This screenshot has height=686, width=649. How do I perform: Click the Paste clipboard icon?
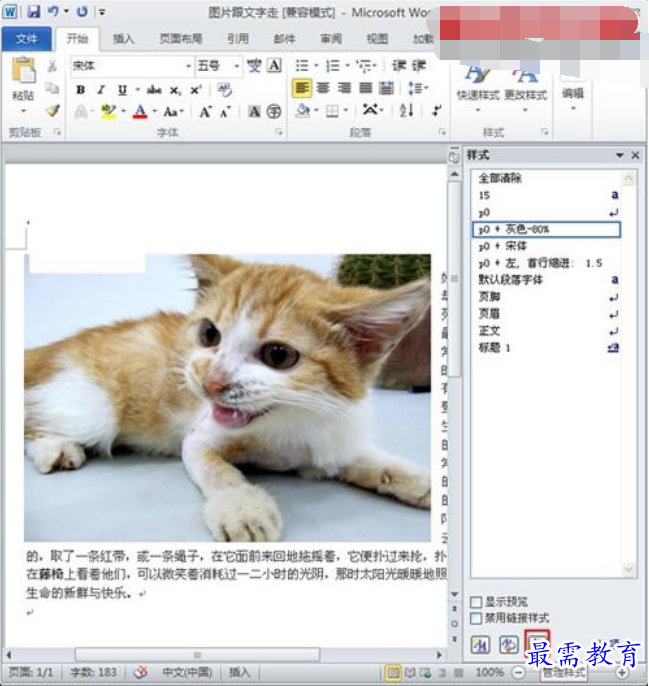point(24,70)
